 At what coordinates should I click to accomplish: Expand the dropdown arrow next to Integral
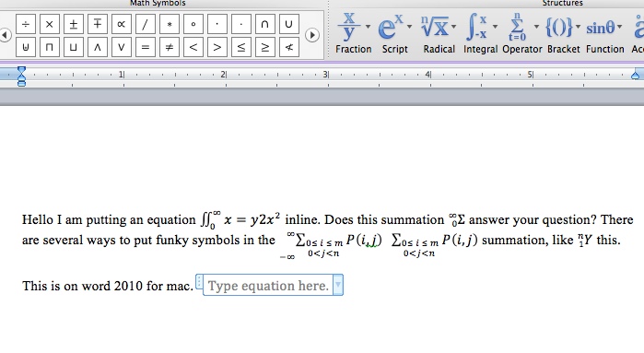point(496,27)
